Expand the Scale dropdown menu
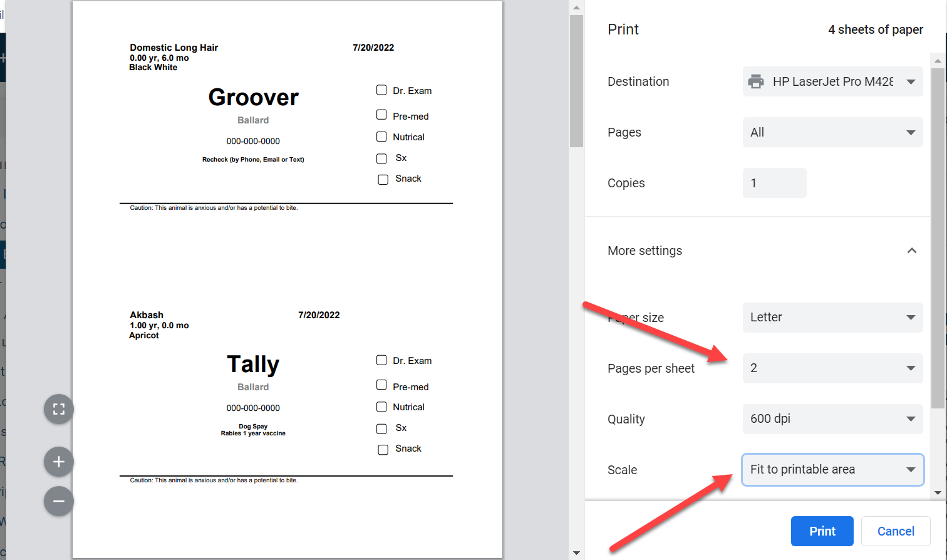Image resolution: width=947 pixels, height=560 pixels. (x=832, y=470)
